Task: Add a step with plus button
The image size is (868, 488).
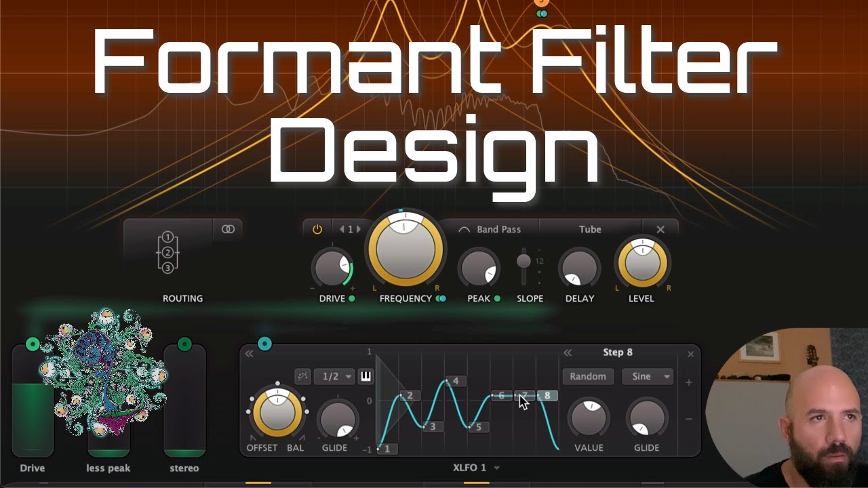Action: click(689, 383)
